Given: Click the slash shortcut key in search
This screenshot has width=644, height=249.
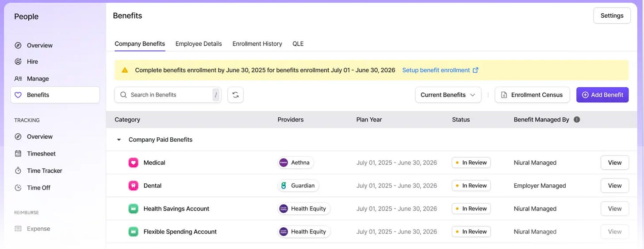Looking at the screenshot, I should coord(216,95).
